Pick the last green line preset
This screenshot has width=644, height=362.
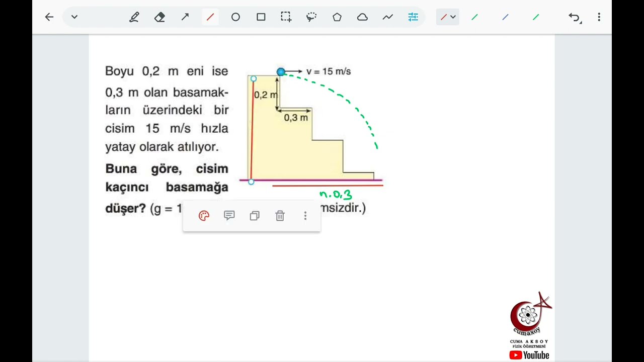pyautogui.click(x=536, y=17)
